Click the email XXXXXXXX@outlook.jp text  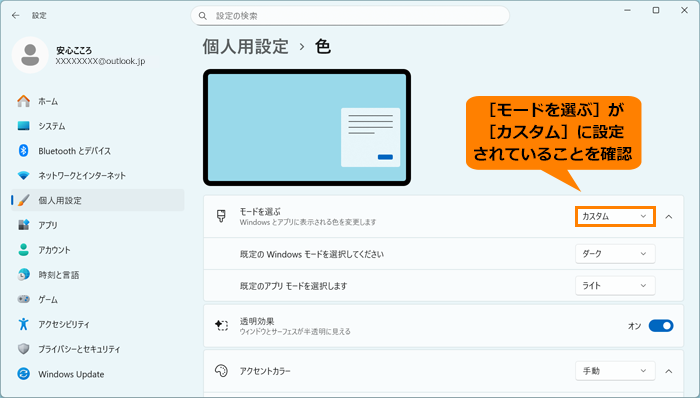click(x=100, y=61)
